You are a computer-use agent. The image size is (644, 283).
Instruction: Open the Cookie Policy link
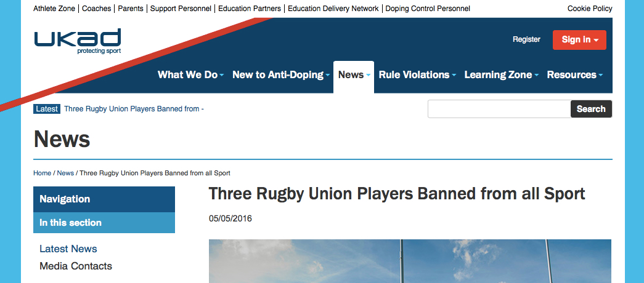[x=590, y=9]
